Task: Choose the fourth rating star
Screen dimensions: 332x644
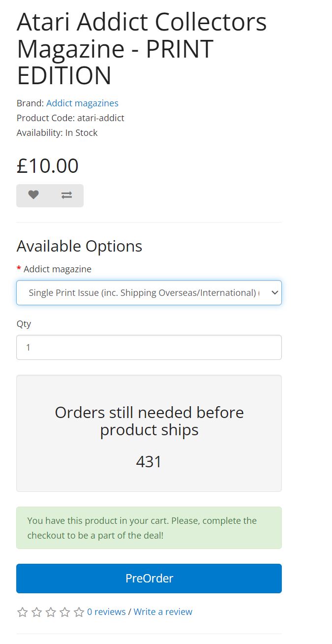Action: [65, 612]
